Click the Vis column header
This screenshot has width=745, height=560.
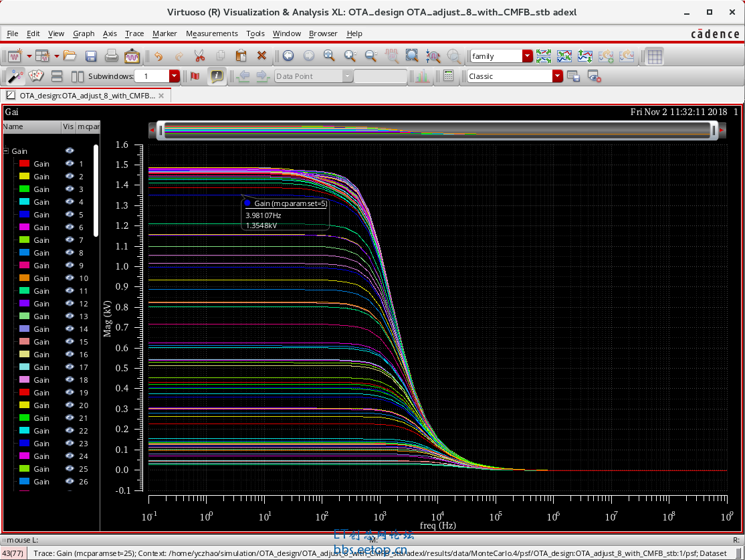[x=68, y=126]
